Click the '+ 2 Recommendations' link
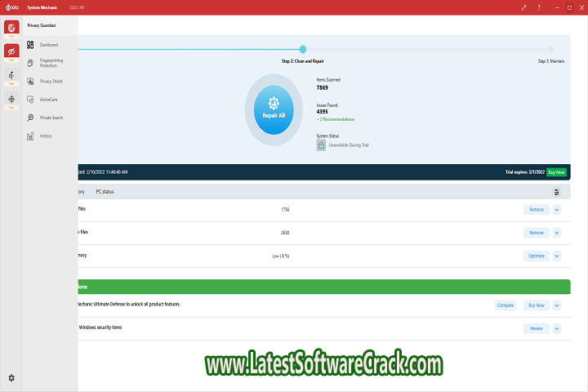The image size is (588, 392). coord(336,119)
